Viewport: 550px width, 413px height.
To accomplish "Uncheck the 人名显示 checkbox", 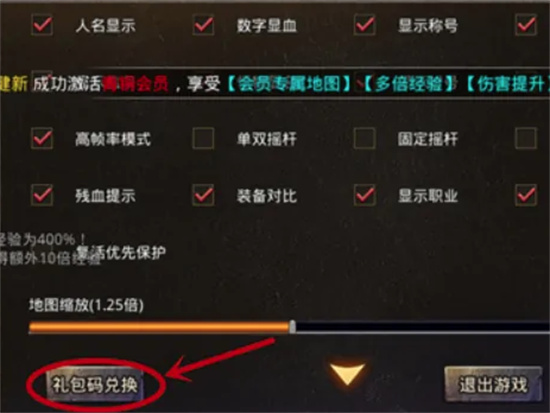I will tap(42, 25).
